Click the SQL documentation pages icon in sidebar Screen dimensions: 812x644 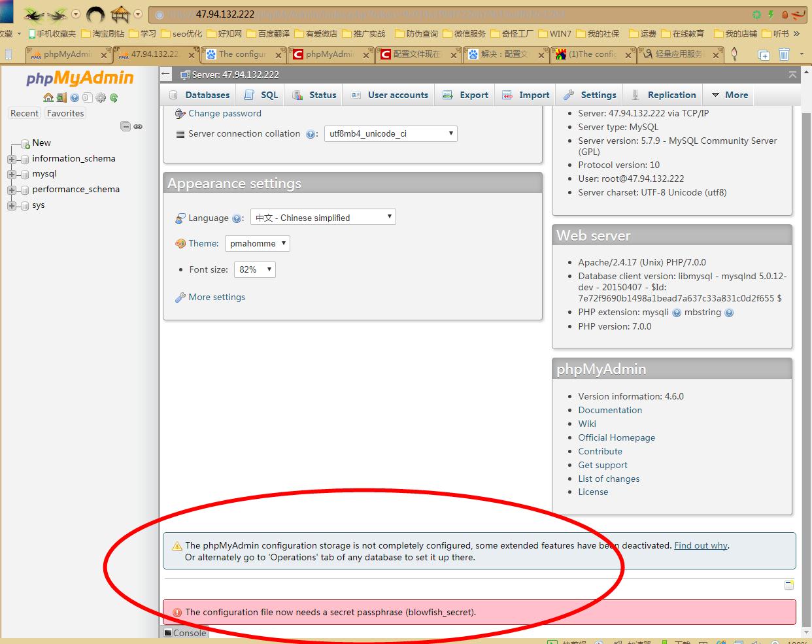click(x=88, y=97)
